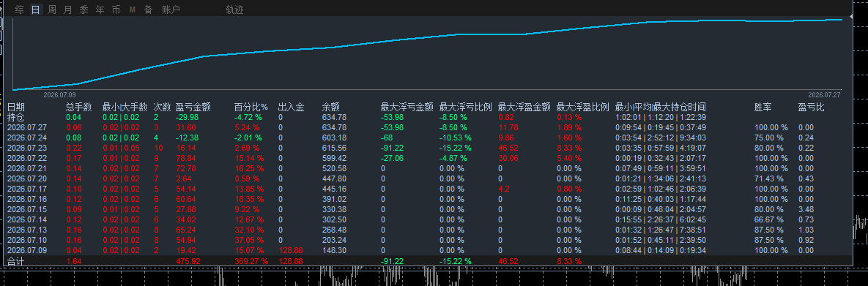Click the -27.06 floating loss cell
Image resolution: width=868 pixels, height=286 pixels.
click(x=392, y=158)
